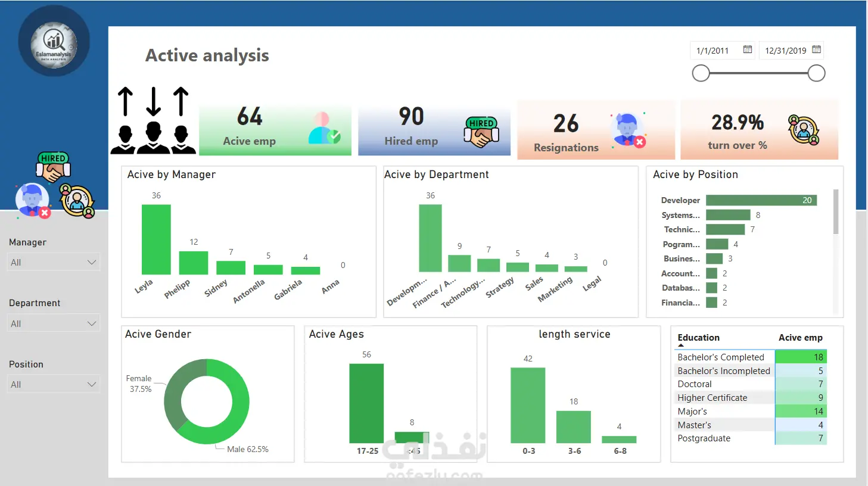The image size is (868, 486).
Task: Click the Legal label in Acive by Department
Action: click(592, 283)
